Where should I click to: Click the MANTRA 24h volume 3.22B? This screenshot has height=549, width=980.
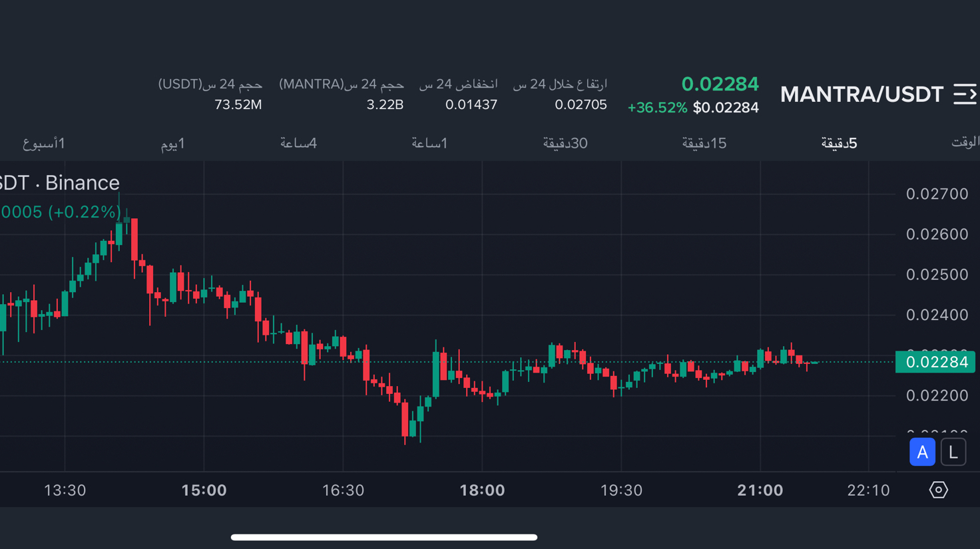(385, 104)
